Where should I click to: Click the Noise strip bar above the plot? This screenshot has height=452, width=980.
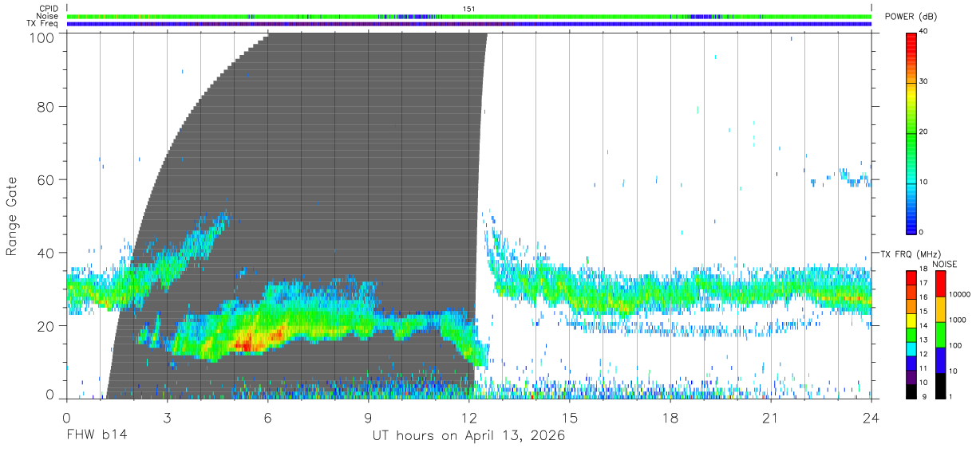click(469, 16)
